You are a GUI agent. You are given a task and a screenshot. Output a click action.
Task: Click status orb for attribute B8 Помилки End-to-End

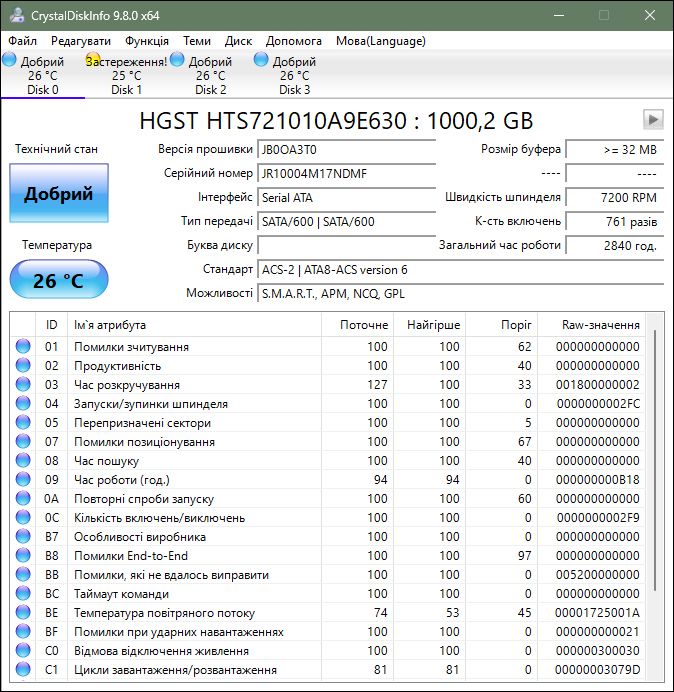pos(23,555)
